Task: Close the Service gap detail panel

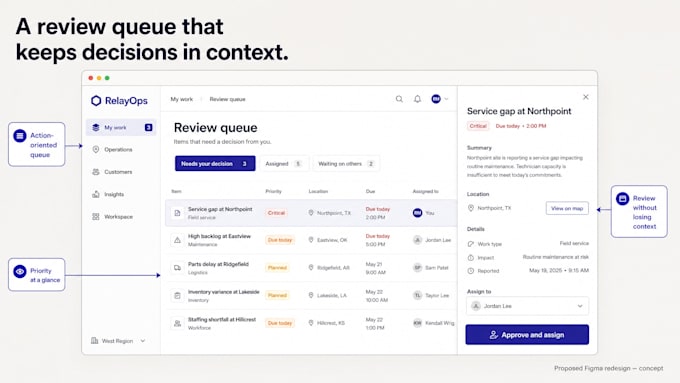Action: pyautogui.click(x=585, y=97)
